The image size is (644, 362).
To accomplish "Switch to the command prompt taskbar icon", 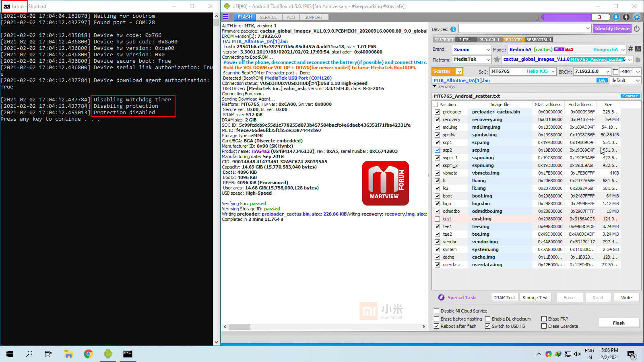I will pos(128,354).
